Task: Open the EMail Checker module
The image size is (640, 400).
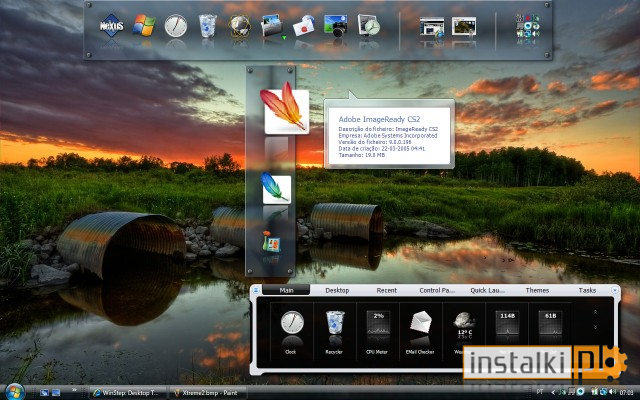Action: 420,332
